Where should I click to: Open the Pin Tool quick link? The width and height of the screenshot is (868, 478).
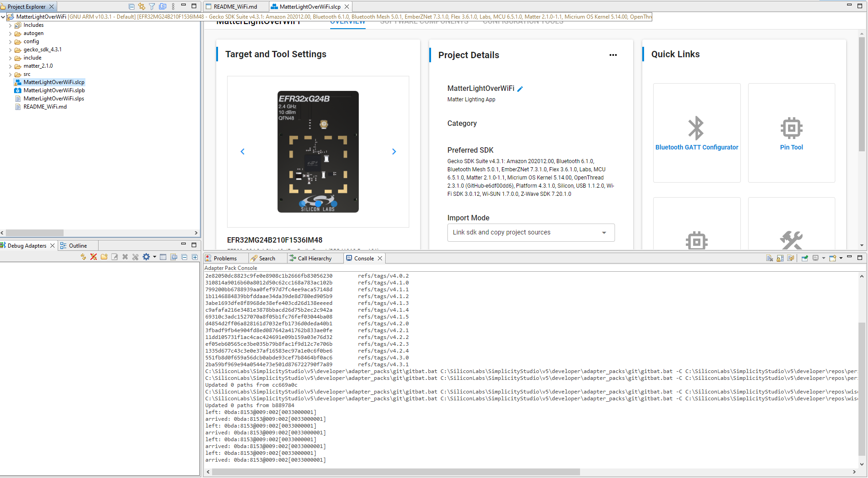pos(791,128)
